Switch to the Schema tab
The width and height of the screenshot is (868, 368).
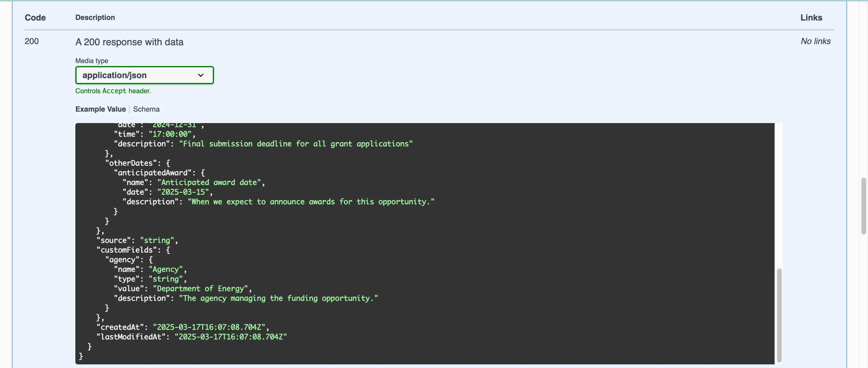pyautogui.click(x=146, y=109)
